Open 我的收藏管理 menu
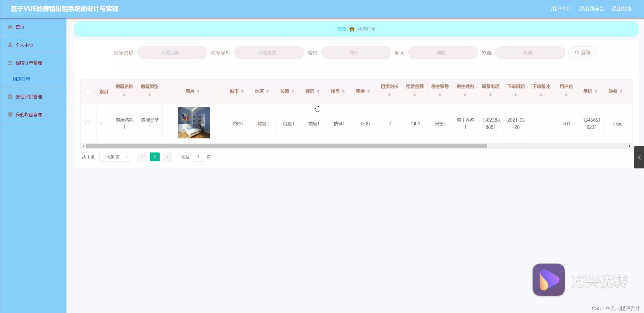Image resolution: width=644 pixels, height=313 pixels. pyautogui.click(x=29, y=114)
